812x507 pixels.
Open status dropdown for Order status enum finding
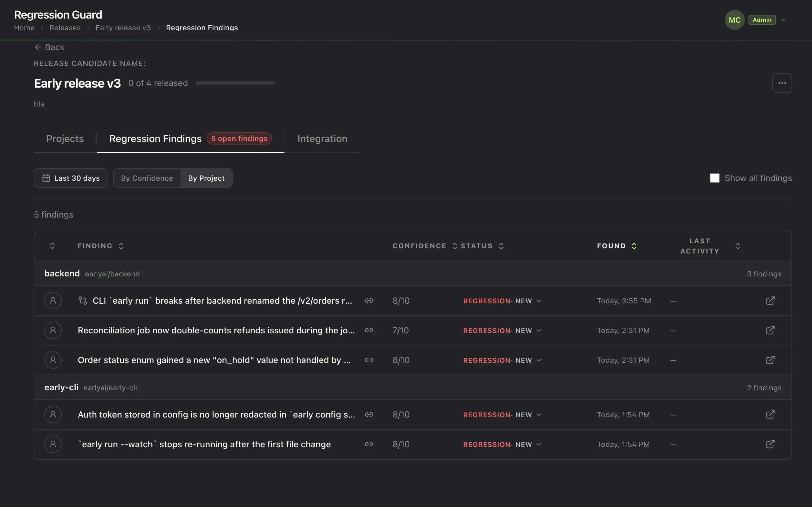[x=502, y=360]
